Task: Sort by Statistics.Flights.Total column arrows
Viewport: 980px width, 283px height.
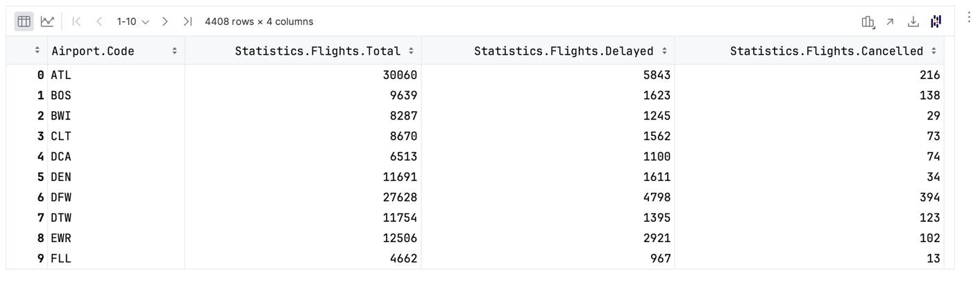Action: [411, 51]
